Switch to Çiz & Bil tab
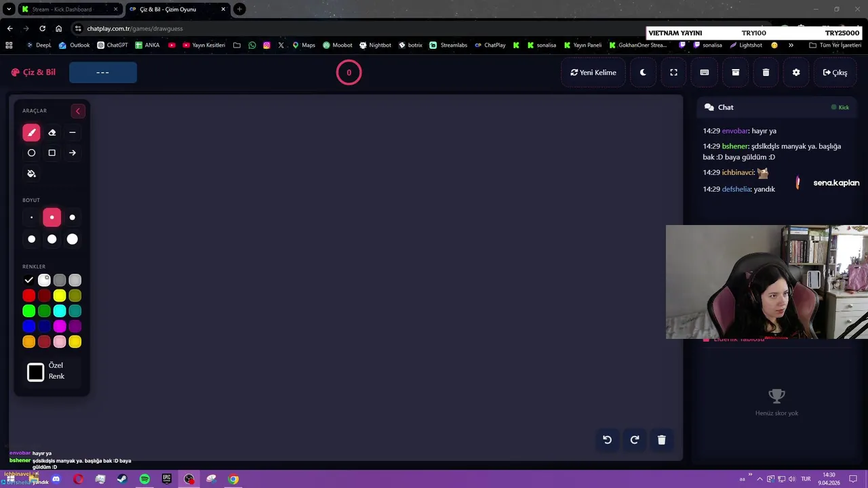 pos(178,9)
